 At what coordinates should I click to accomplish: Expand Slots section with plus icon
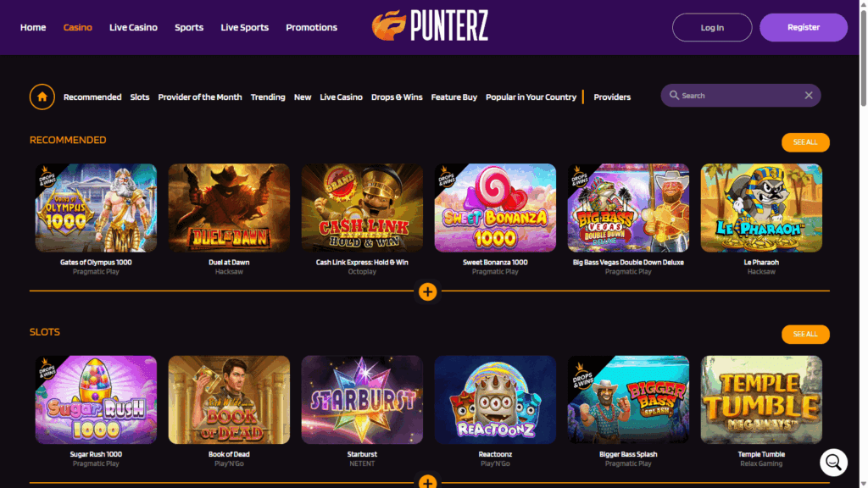pyautogui.click(x=427, y=482)
